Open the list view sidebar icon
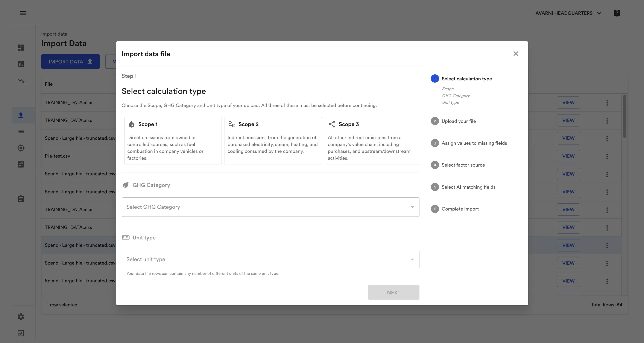This screenshot has height=343, width=644. click(21, 131)
